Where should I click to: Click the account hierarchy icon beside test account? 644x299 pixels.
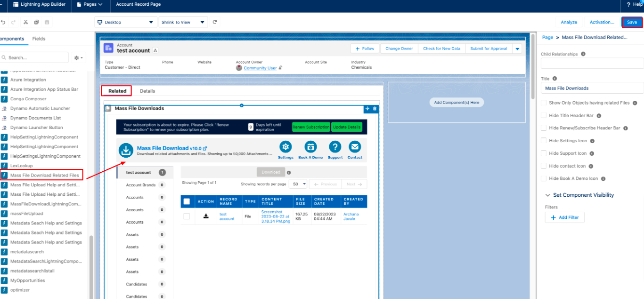pyautogui.click(x=155, y=51)
